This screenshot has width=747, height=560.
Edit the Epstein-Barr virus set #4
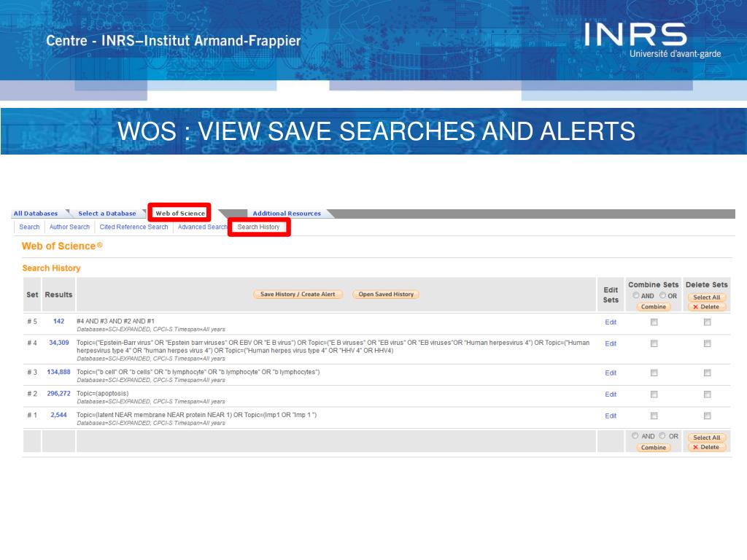tap(611, 344)
